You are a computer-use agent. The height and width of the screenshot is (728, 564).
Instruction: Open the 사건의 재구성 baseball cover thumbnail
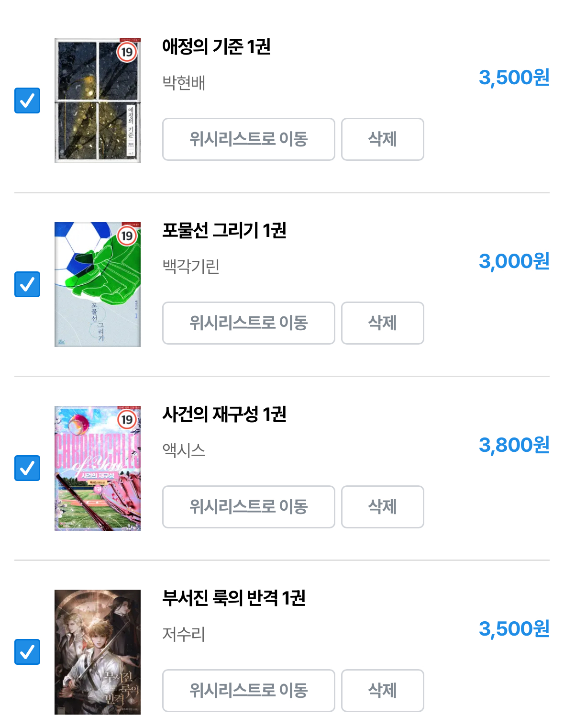[x=98, y=468]
